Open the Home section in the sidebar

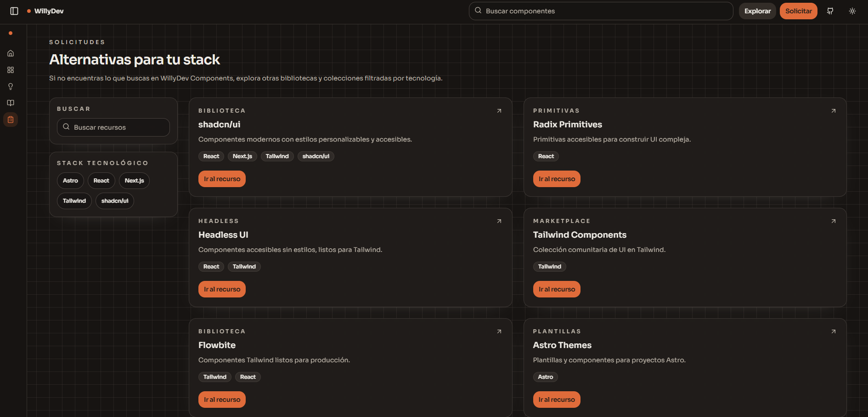pos(10,53)
